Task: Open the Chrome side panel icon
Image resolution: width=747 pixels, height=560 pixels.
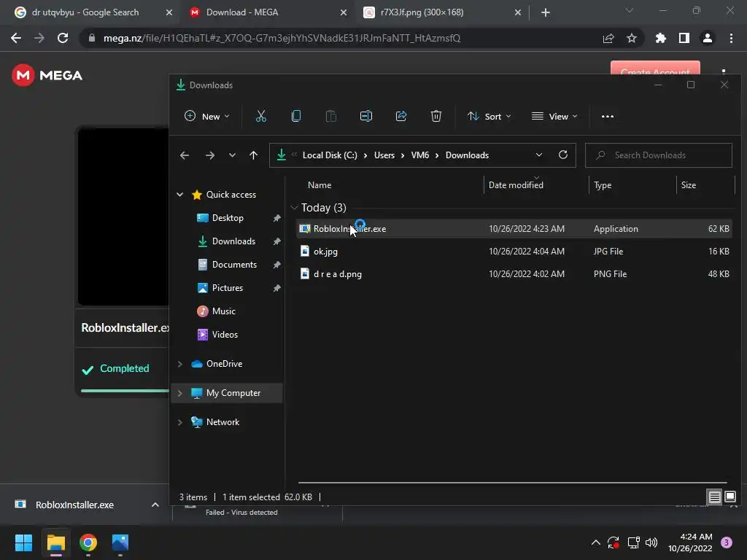Action: pyautogui.click(x=684, y=38)
